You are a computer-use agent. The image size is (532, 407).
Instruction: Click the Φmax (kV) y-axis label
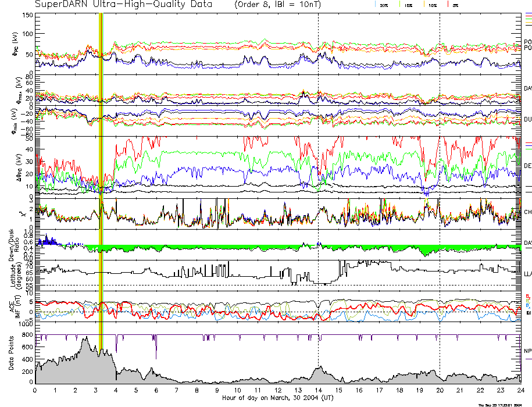[x=19, y=90]
